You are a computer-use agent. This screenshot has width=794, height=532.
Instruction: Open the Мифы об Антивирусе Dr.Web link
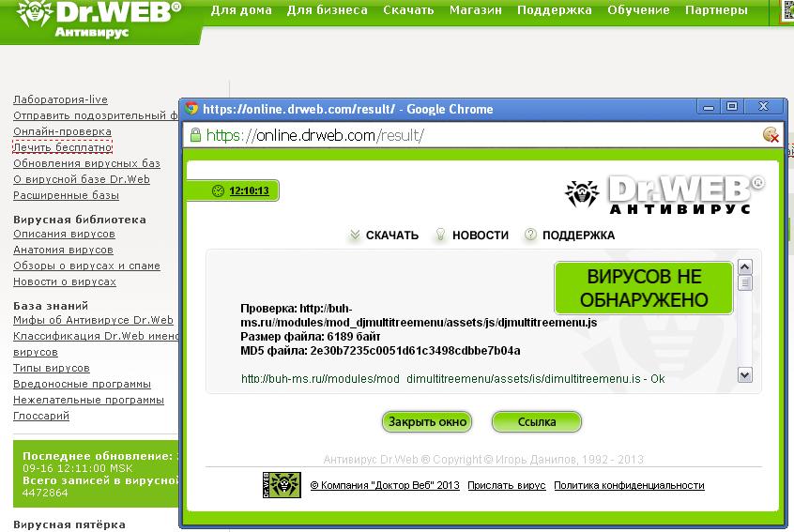coord(93,320)
